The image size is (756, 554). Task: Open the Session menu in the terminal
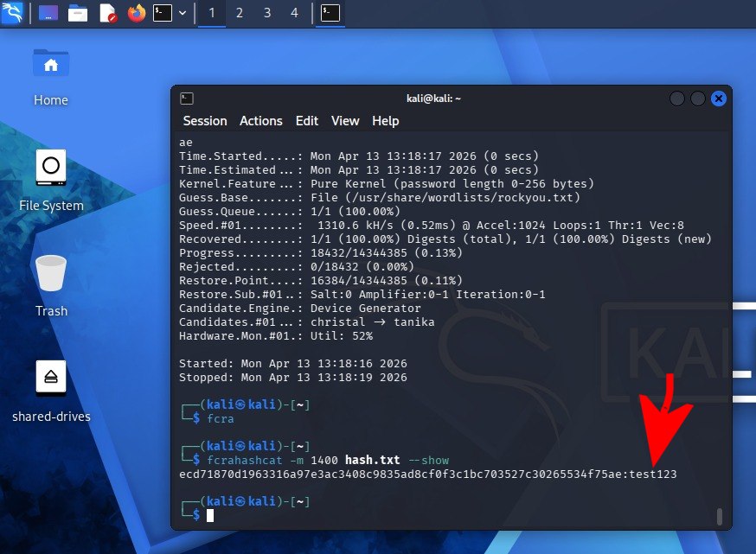tap(205, 121)
